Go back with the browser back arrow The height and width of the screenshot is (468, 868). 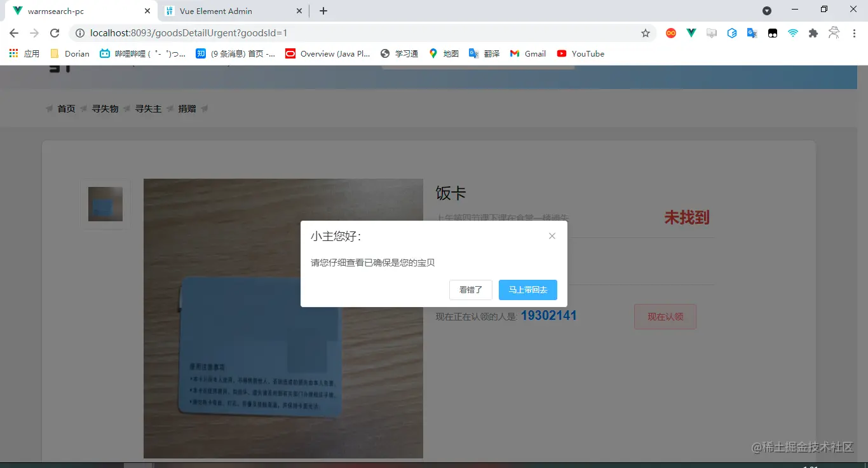click(x=14, y=33)
